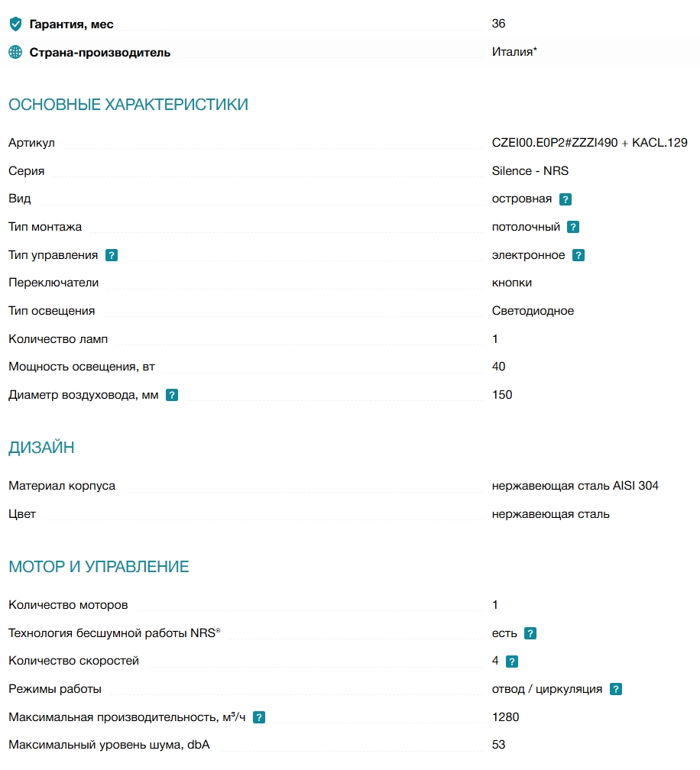The height and width of the screenshot is (770, 700).
Task: Click the article number CZEI00.E0P2#ZZZI490 + KACL.129
Action: coord(589,143)
